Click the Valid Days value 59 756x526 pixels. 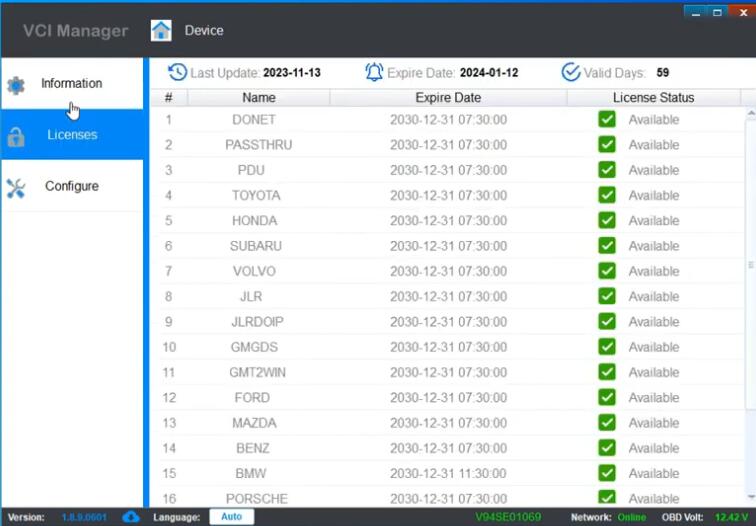(662, 73)
